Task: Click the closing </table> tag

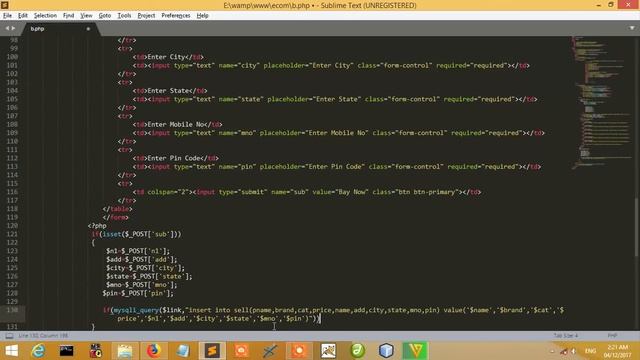Action: coord(118,209)
